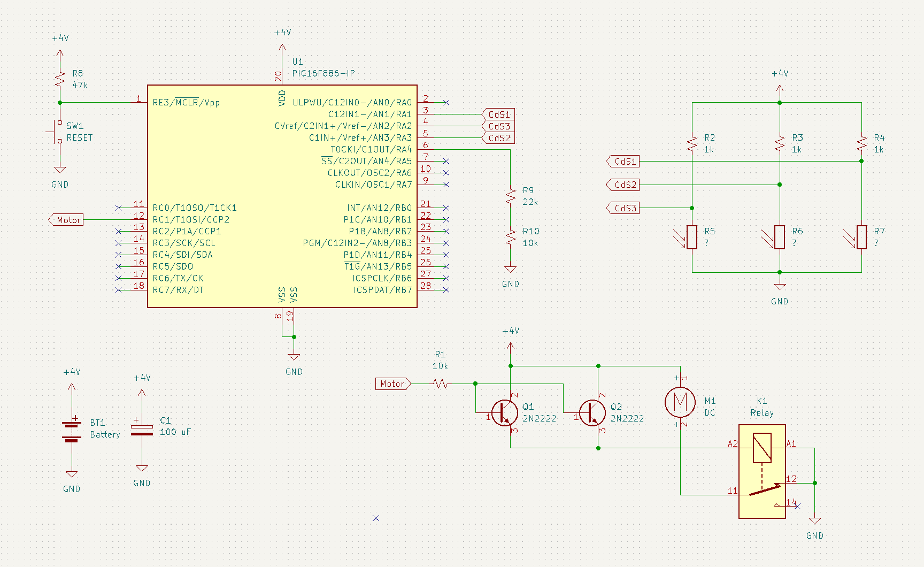Select the K1 relay symbol body
This screenshot has height=567, width=924.
click(762, 471)
